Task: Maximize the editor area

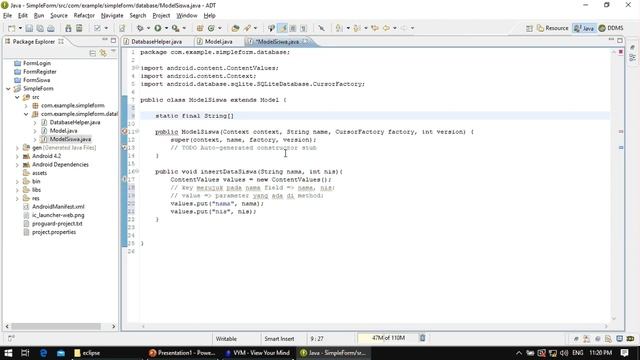Action: (x=620, y=40)
